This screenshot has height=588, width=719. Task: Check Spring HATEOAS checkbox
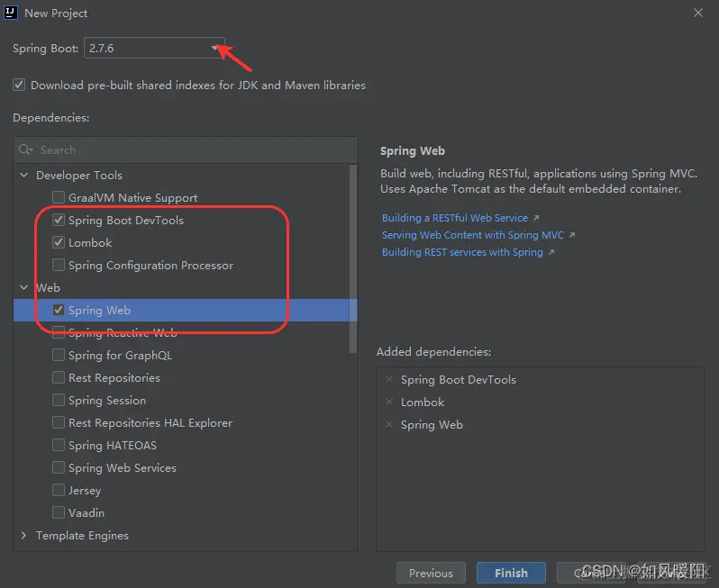59,445
